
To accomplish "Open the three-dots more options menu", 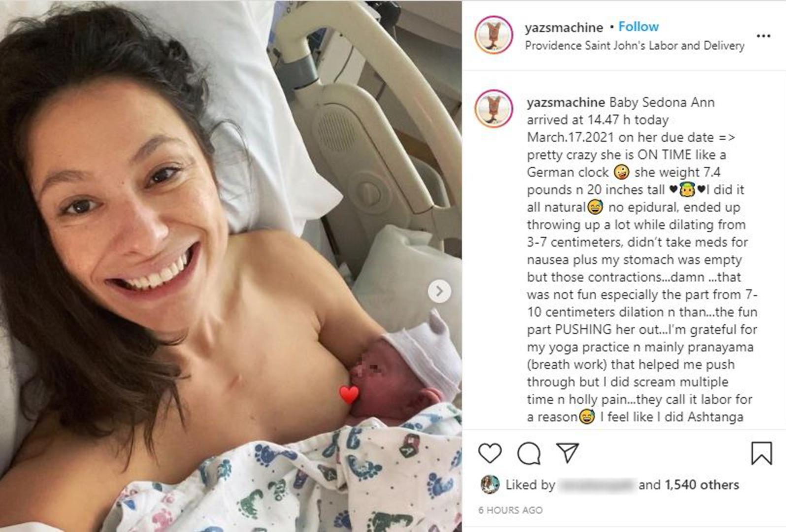I will [763, 35].
